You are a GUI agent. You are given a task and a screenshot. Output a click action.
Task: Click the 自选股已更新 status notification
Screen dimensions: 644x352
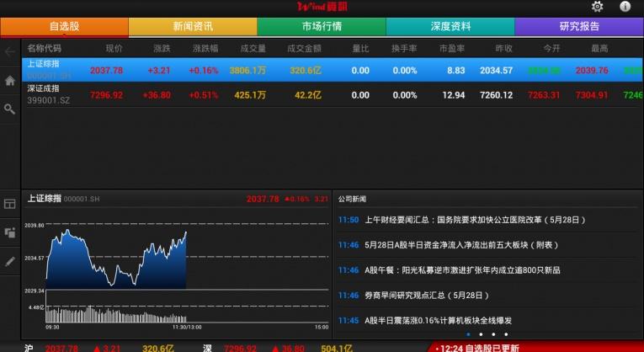480,347
